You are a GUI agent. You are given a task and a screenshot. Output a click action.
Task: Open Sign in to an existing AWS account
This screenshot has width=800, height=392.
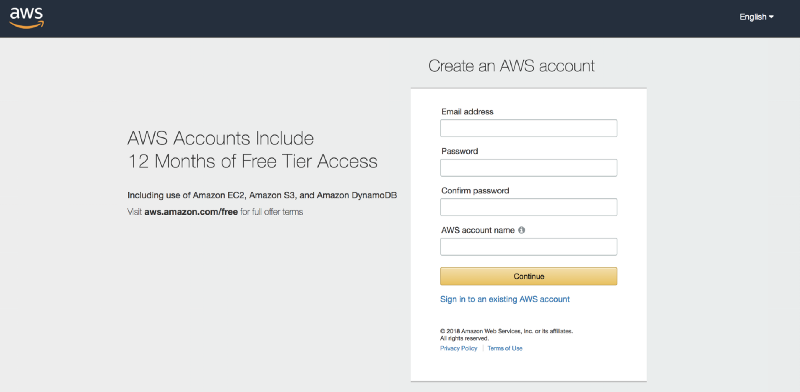[x=505, y=299]
